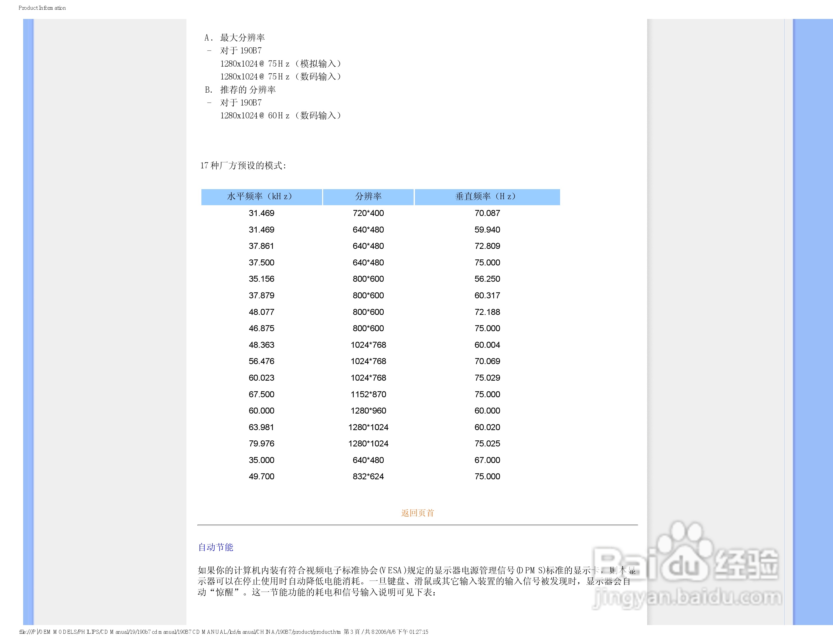Click the 1280x1024 @ 60Hz recommended resolution line
The image size is (833, 644).
[x=280, y=115]
